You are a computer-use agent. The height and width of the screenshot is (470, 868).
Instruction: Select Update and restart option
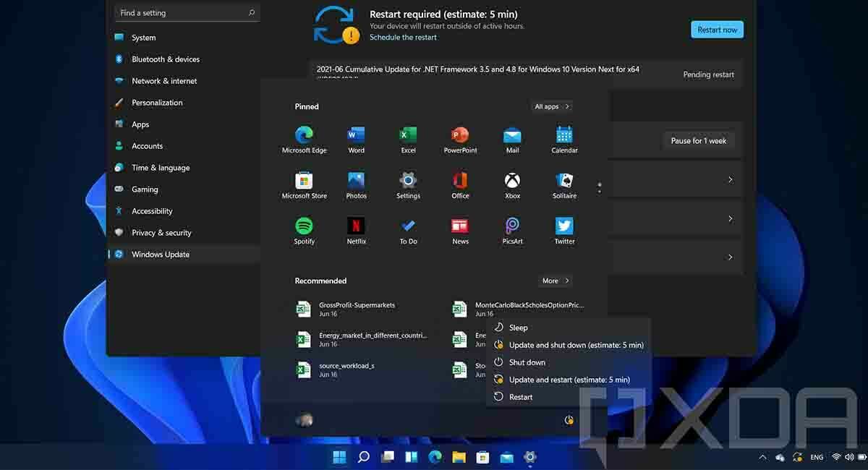pyautogui.click(x=569, y=380)
